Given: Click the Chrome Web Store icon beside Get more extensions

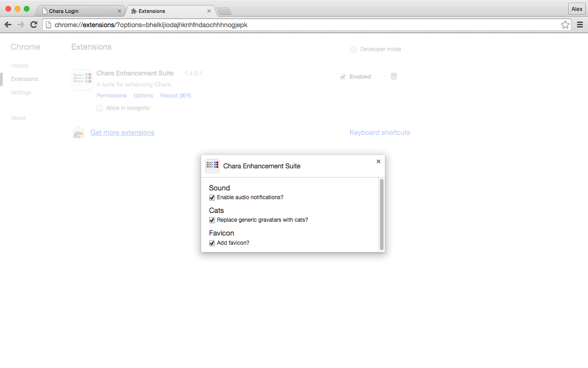Looking at the screenshot, I should 79,132.
